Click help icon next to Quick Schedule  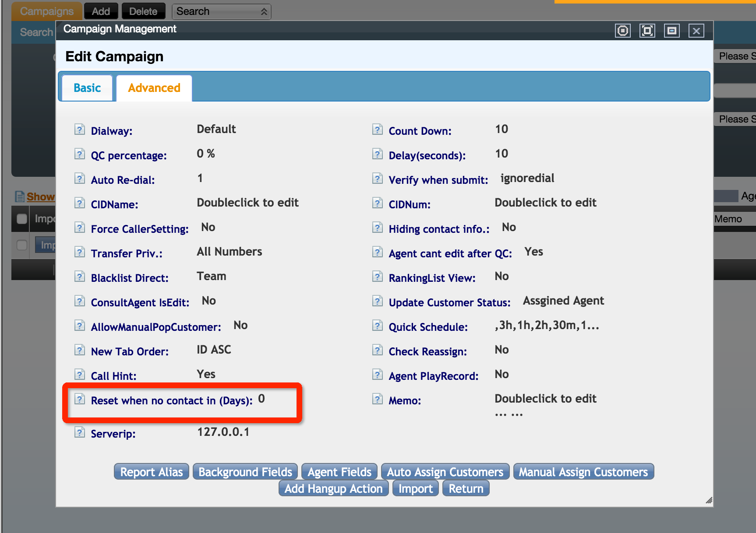pyautogui.click(x=377, y=326)
